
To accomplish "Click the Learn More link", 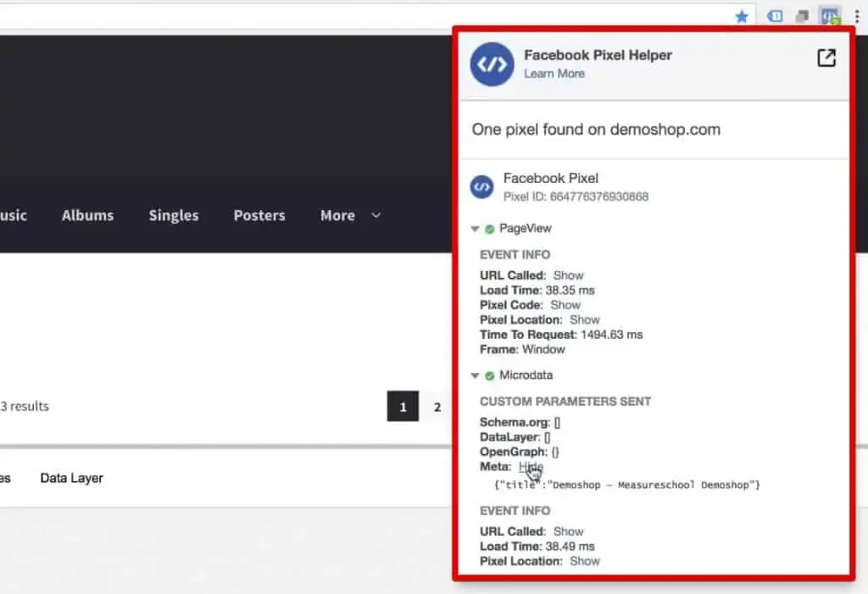I will tap(554, 74).
